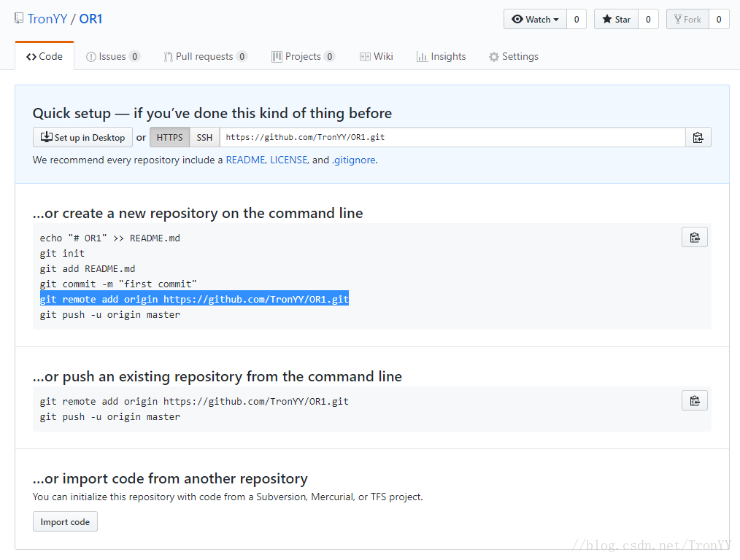Click 'git push -u origin master' in push existing section
740x560 pixels.
[x=110, y=417]
